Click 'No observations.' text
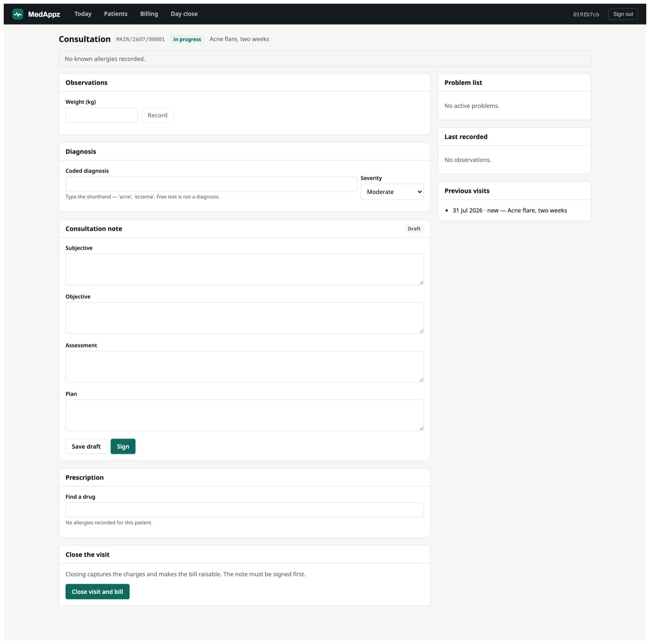Image resolution: width=650 pixels, height=644 pixels. [x=468, y=160]
